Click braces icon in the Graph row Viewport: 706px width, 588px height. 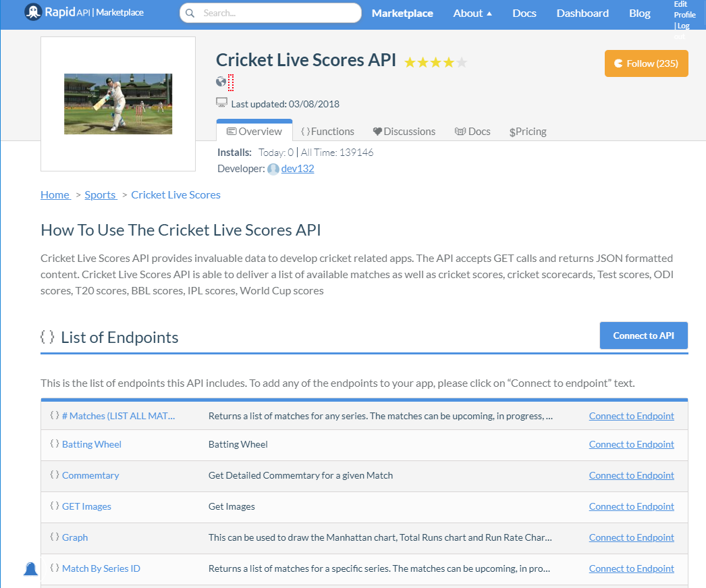point(55,537)
